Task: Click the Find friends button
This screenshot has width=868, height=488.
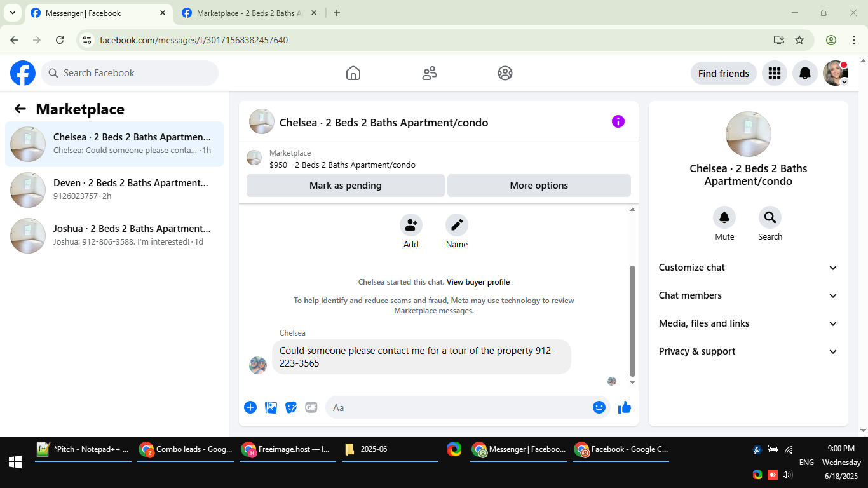Action: 724,73
